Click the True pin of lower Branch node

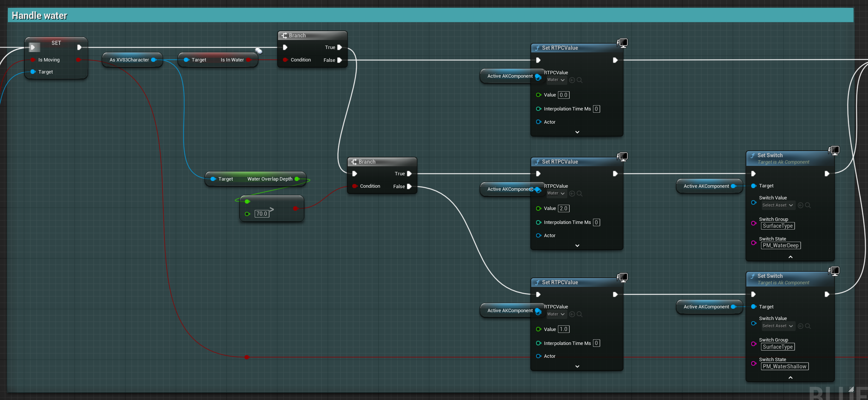coord(409,173)
